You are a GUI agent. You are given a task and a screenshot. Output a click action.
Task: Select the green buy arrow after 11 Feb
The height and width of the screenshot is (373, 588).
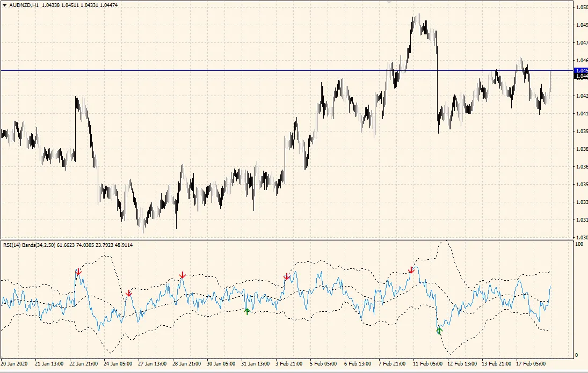[439, 332]
